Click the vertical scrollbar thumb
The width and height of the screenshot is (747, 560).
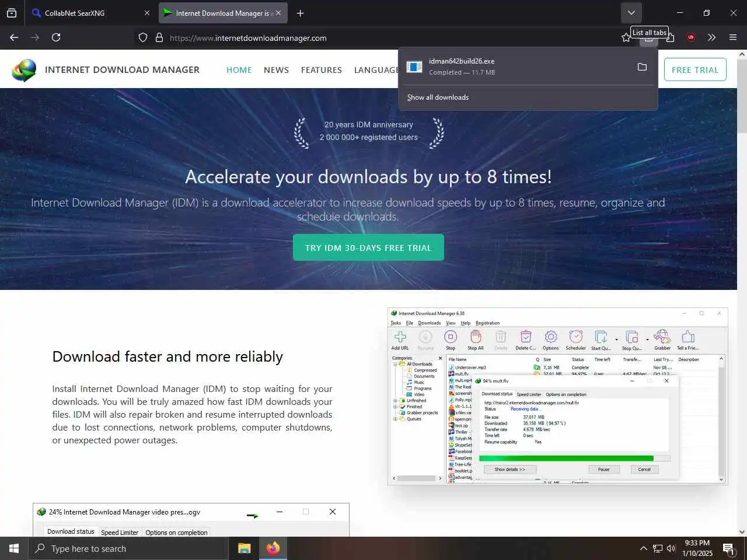[742, 97]
